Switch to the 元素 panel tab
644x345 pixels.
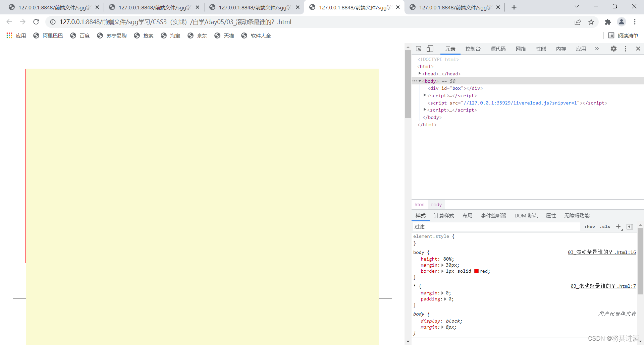tap(450, 49)
